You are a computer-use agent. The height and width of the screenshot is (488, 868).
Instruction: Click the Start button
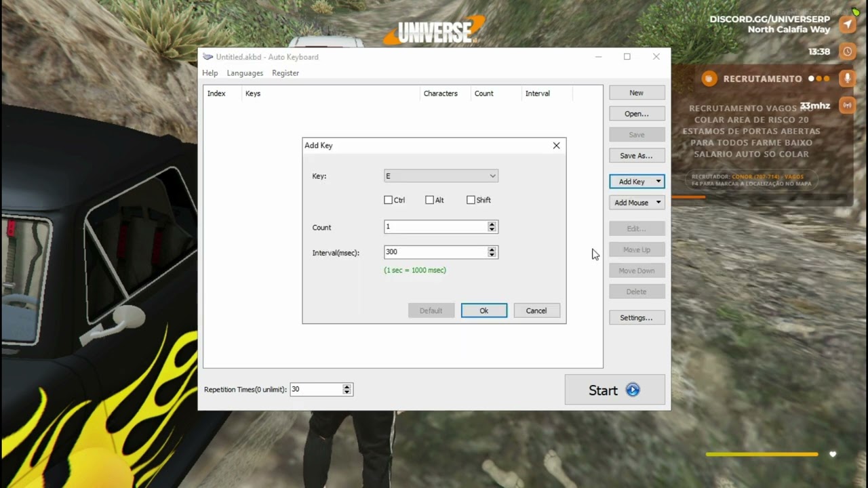(x=615, y=390)
